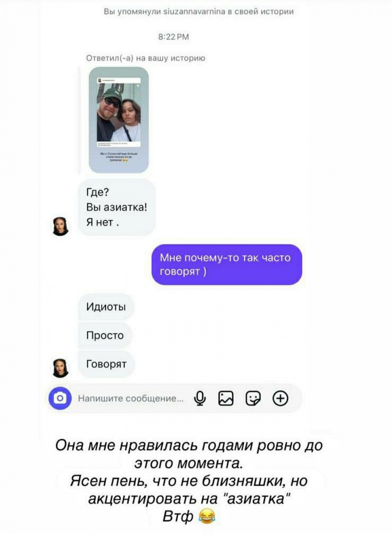Viewport: 392px width, 534px height.
Task: Click the laughing emoji after "Втф"
Action: (207, 516)
